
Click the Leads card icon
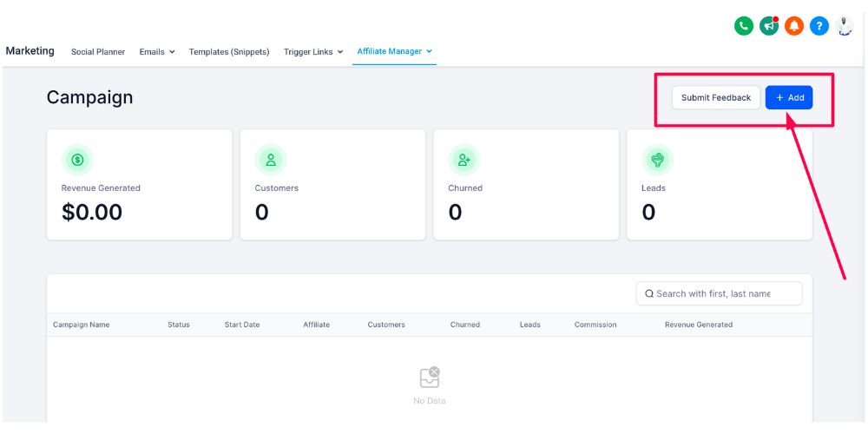(x=657, y=160)
